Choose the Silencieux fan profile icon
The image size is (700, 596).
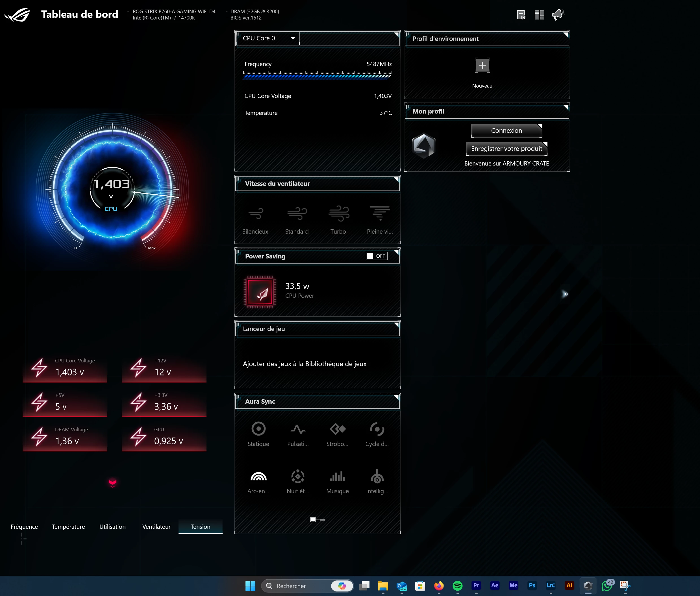tap(255, 214)
